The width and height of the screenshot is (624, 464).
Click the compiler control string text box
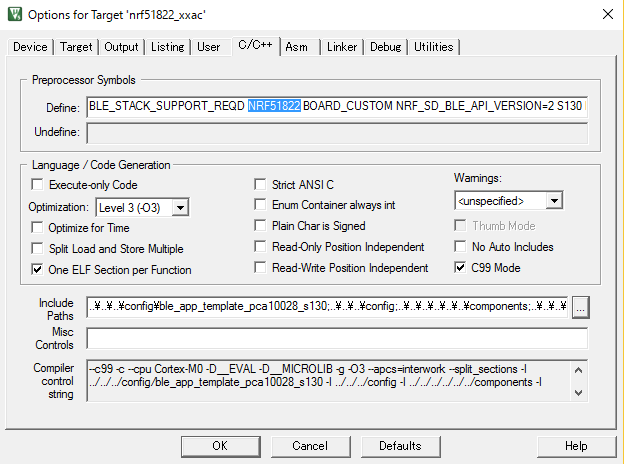coord(337,381)
